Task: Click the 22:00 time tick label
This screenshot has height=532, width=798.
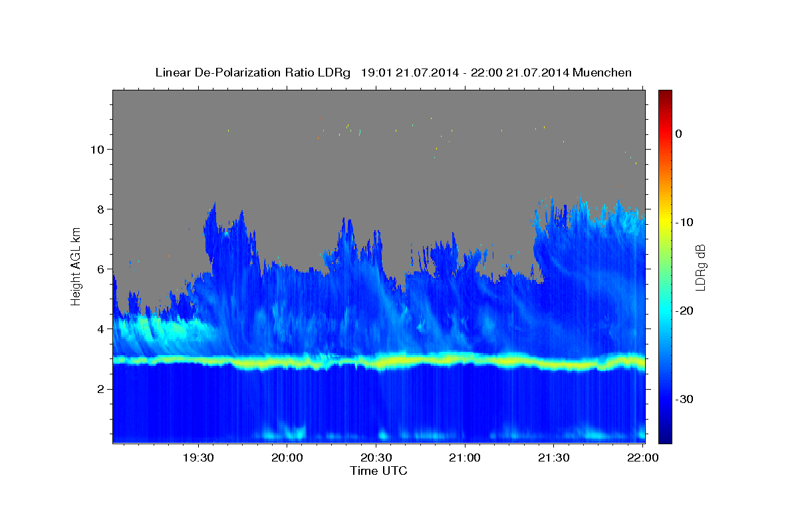Action: 642,458
